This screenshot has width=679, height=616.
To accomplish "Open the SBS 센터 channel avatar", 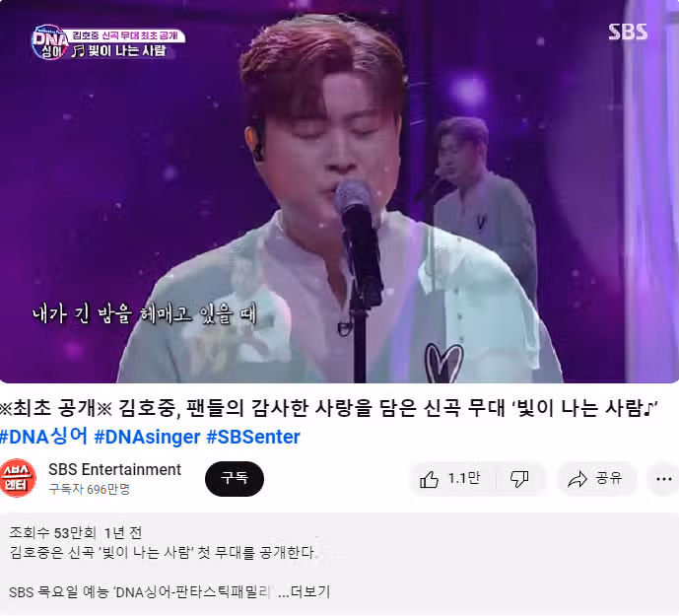I will tap(18, 478).
